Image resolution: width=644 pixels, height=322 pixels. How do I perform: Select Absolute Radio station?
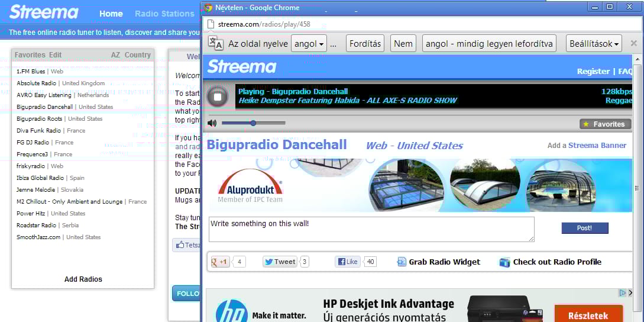coord(36,83)
